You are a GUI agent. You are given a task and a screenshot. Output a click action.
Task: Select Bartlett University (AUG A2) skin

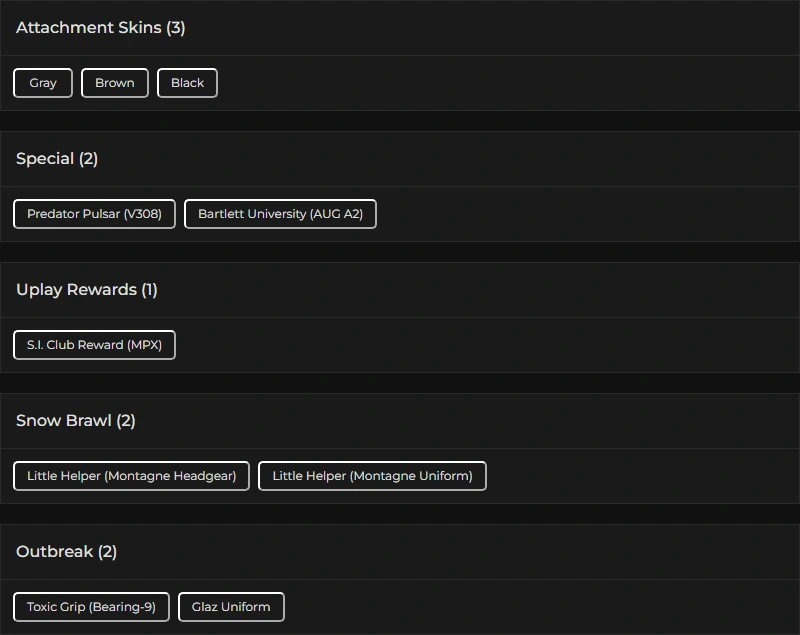[280, 214]
